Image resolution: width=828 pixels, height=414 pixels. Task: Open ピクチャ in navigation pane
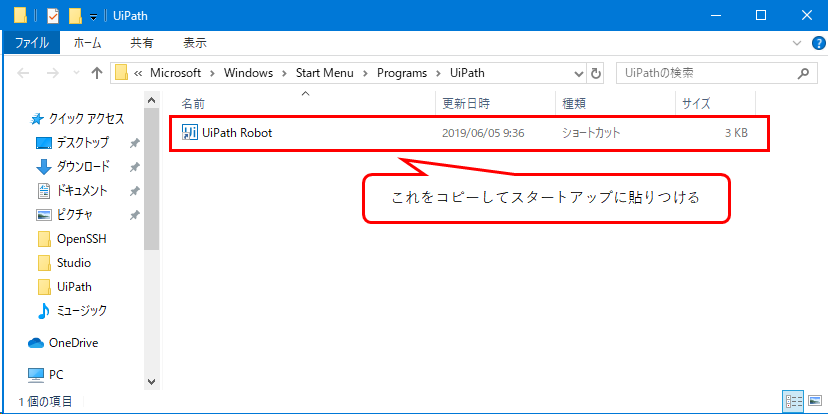[x=74, y=215]
